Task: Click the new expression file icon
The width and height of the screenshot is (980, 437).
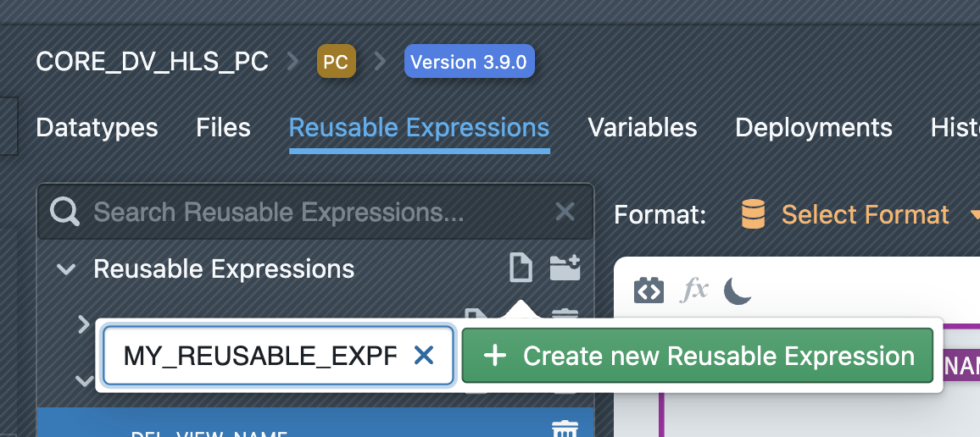Action: pos(521,268)
